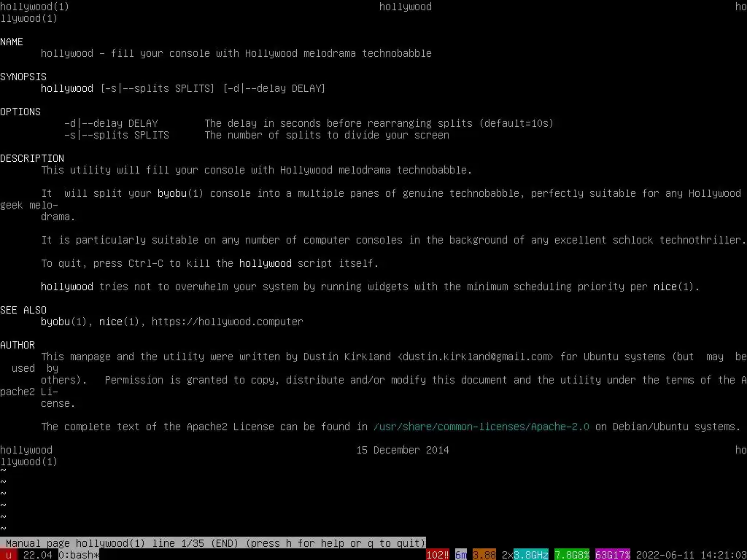Click the OPTIONS section heading
This screenshot has height=560, width=747.
tap(20, 112)
